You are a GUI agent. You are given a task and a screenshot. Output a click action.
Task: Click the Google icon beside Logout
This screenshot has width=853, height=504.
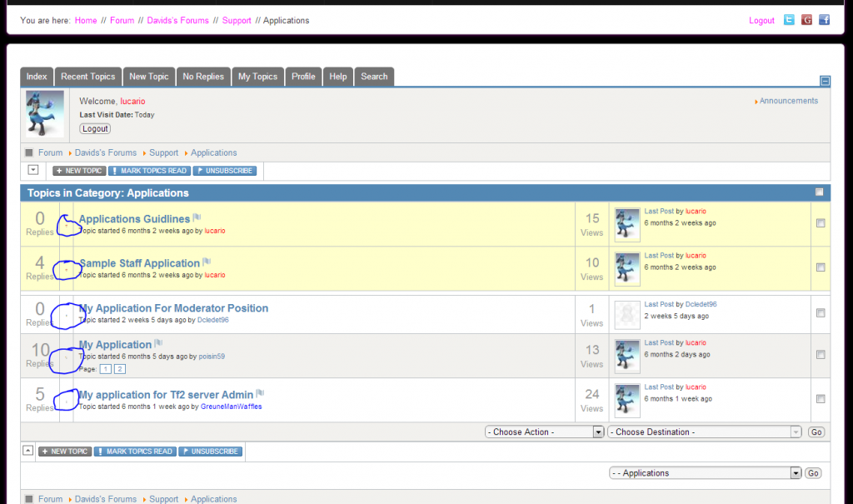(x=806, y=20)
